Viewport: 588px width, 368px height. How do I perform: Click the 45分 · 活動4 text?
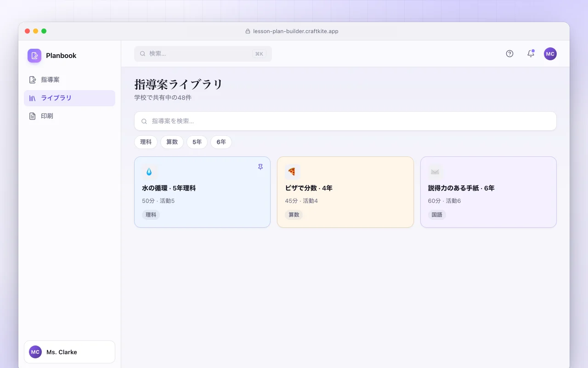[301, 201]
